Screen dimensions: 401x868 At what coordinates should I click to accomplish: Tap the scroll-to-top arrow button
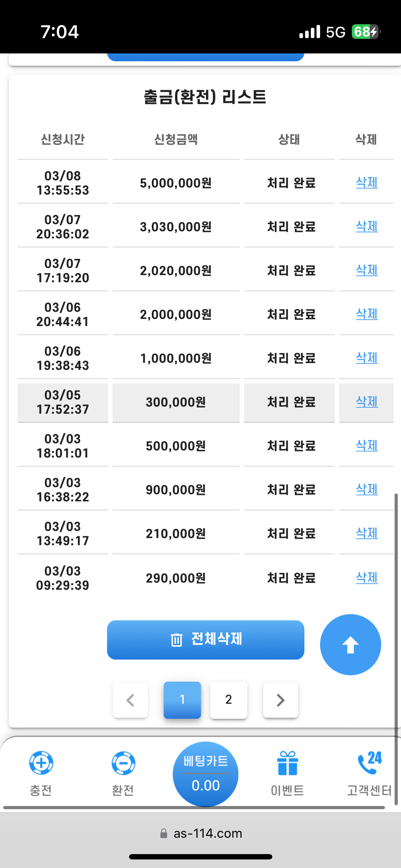[x=350, y=645]
